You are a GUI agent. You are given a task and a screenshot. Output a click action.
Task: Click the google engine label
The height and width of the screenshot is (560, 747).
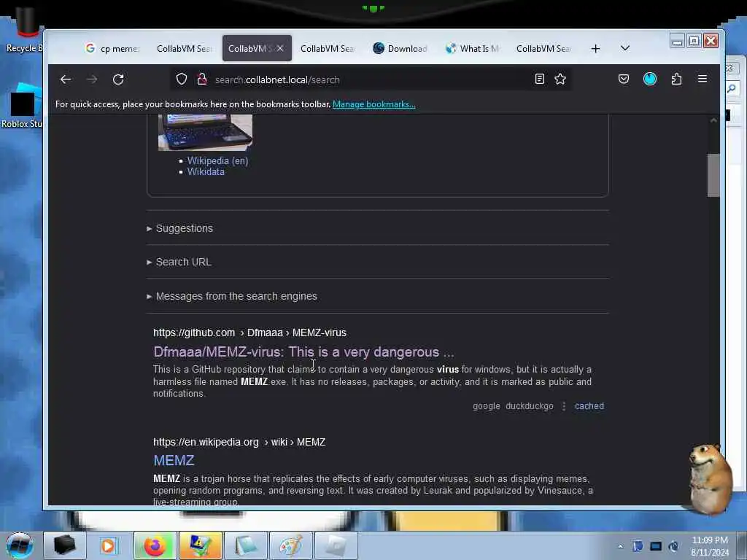coord(487,406)
